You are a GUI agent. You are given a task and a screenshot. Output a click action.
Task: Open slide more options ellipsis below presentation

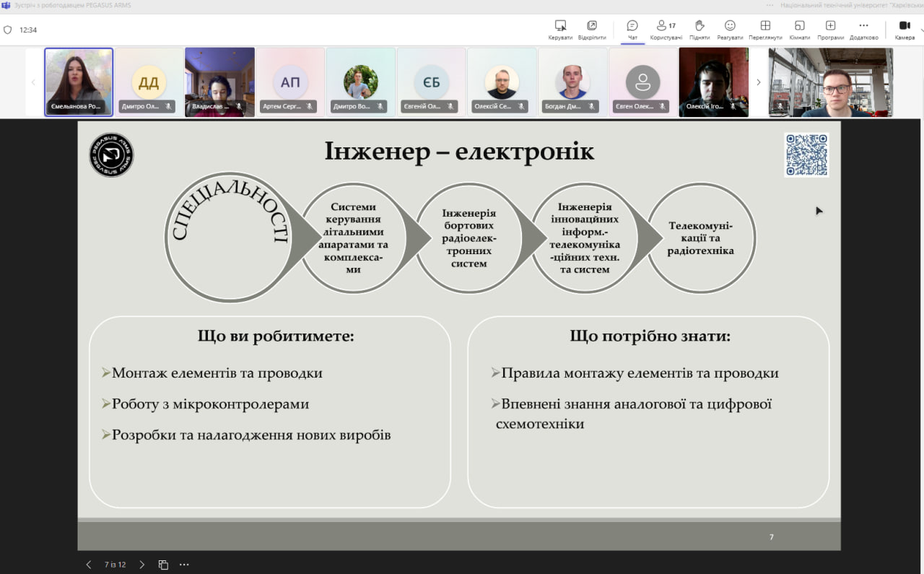pos(184,565)
